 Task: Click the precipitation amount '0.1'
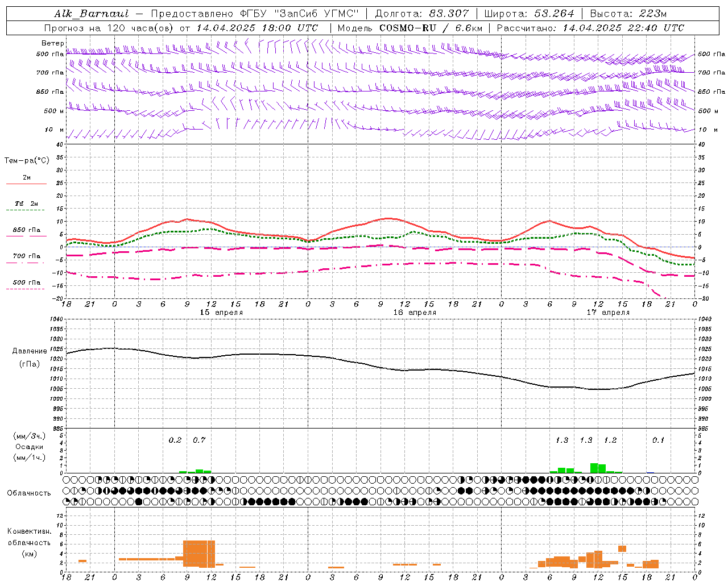[658, 440]
